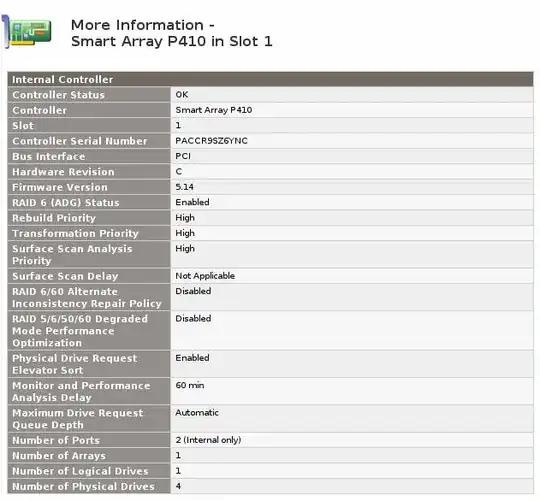Click the Surface Scan Delay Not Applicable value
Viewport: 540px width, 501px height.
point(205,275)
